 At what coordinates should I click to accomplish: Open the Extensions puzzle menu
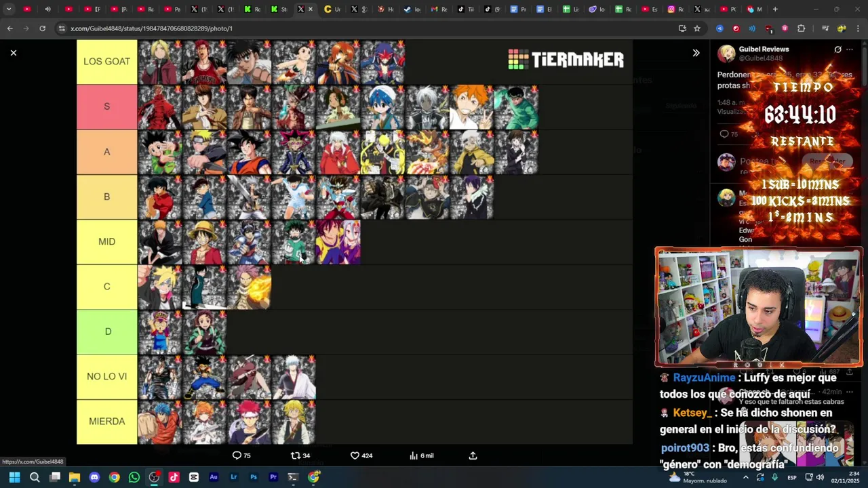(x=801, y=28)
